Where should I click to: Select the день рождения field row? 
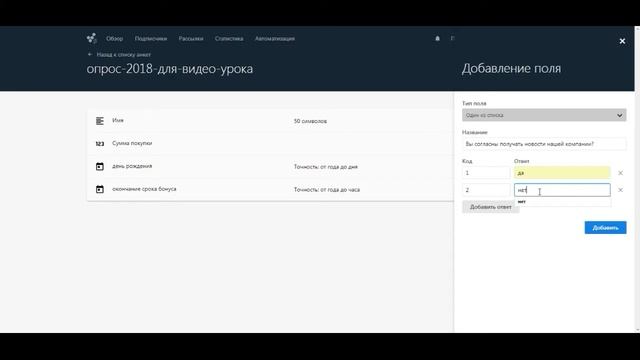coord(270,167)
